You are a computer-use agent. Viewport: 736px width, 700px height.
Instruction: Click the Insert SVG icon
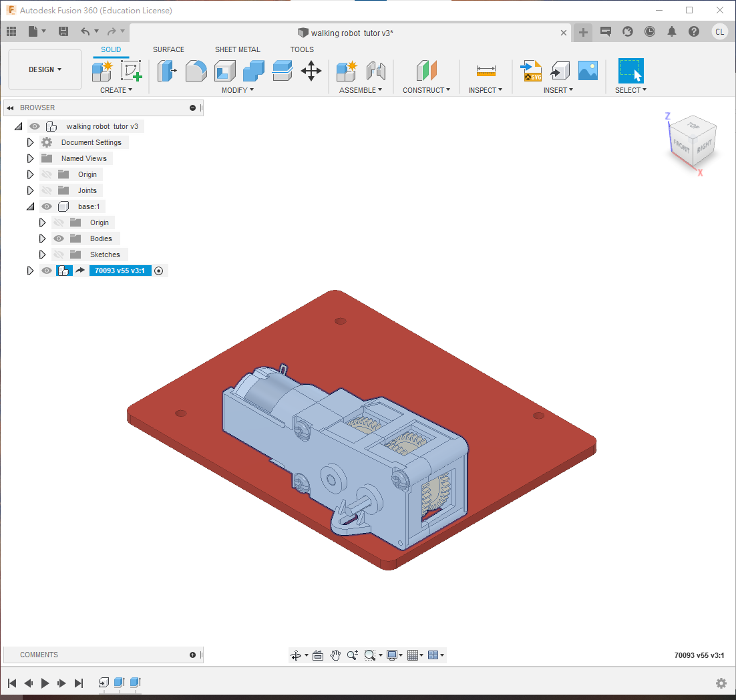click(x=532, y=70)
